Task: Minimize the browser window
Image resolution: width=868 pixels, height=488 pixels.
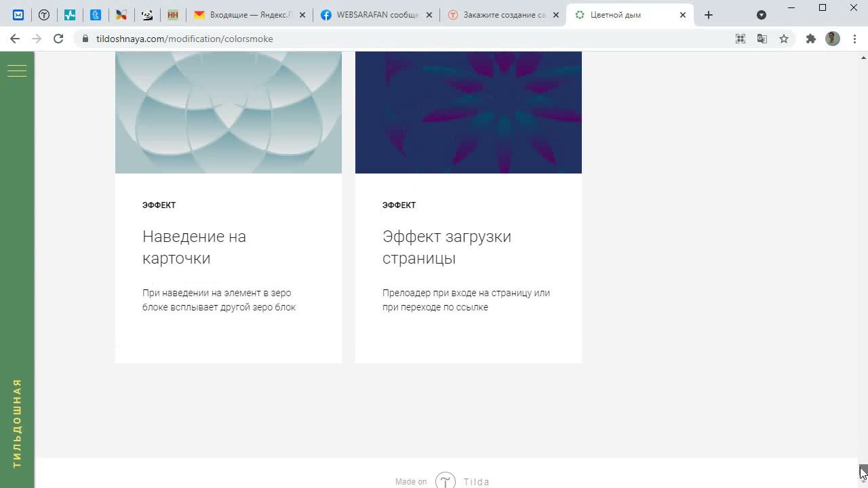Action: coord(791,7)
